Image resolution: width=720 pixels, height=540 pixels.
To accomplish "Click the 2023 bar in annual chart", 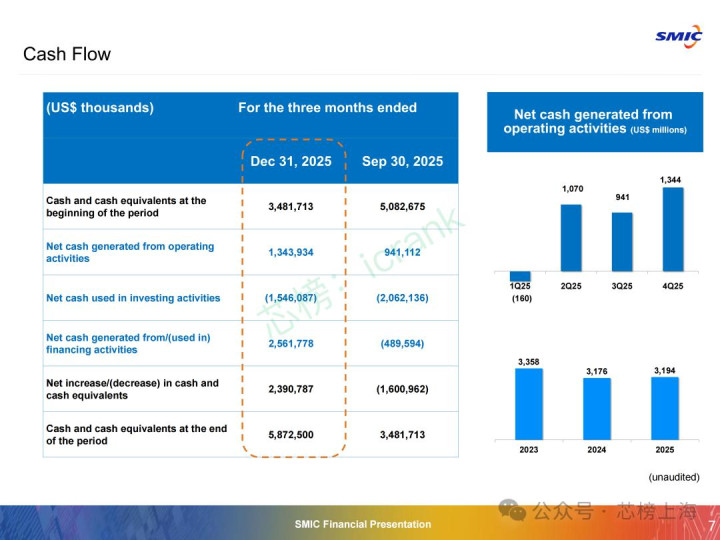I will 529,404.
